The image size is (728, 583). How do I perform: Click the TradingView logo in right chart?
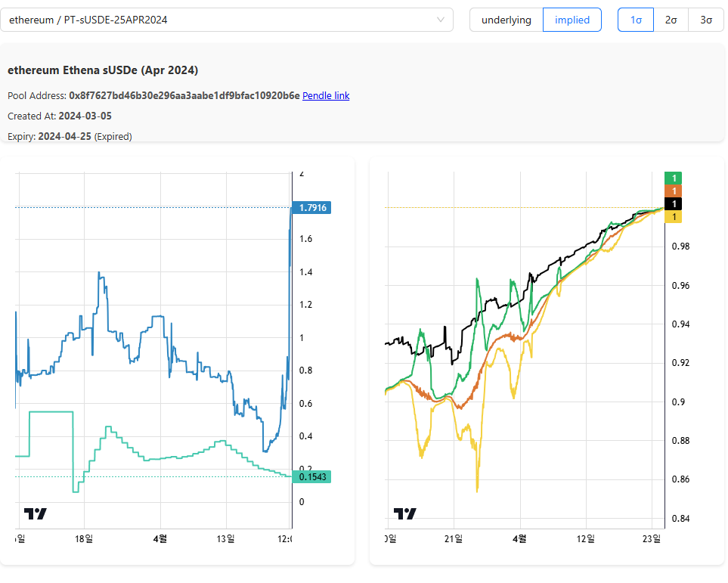405,513
